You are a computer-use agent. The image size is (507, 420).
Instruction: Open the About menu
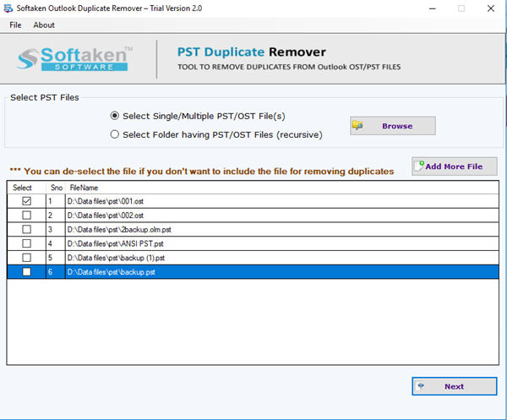click(x=44, y=25)
